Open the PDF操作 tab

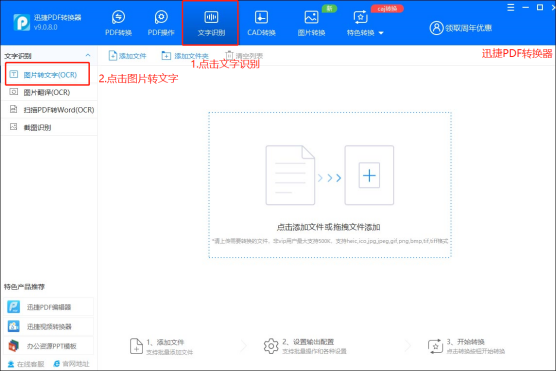coord(161,23)
